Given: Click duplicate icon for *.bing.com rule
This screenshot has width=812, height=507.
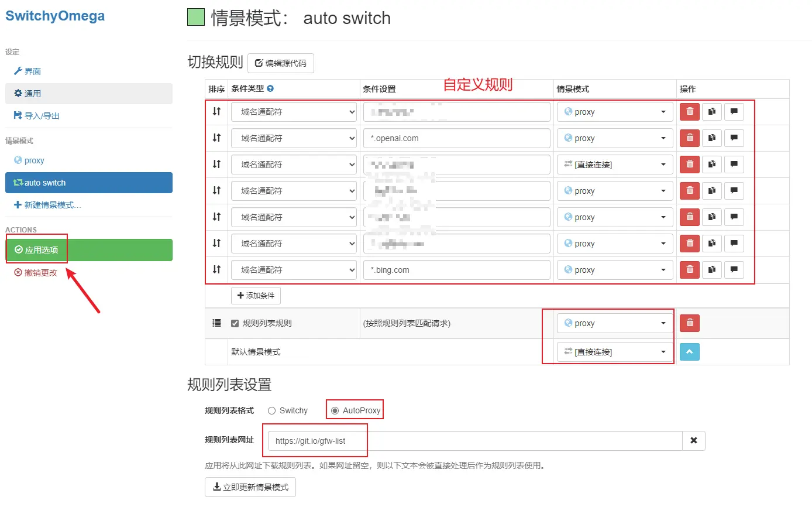Looking at the screenshot, I should 711,270.
